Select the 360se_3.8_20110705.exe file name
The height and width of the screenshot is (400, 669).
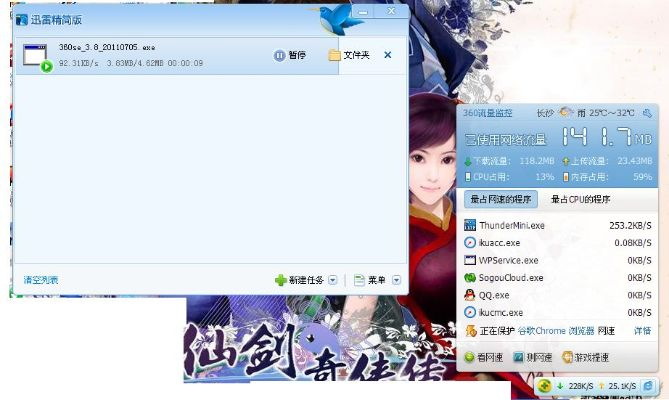pyautogui.click(x=107, y=47)
